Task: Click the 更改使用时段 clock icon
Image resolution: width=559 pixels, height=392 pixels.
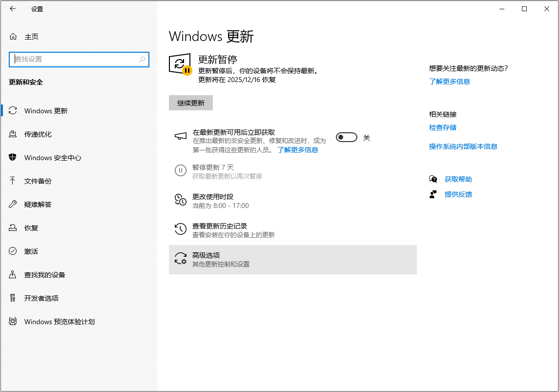Action: [181, 200]
